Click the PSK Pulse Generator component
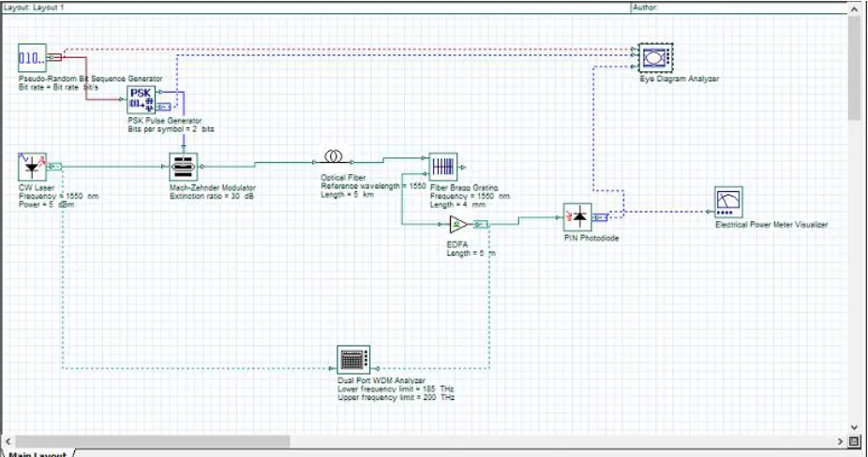Viewport: 868px width, 457px height. (x=142, y=100)
